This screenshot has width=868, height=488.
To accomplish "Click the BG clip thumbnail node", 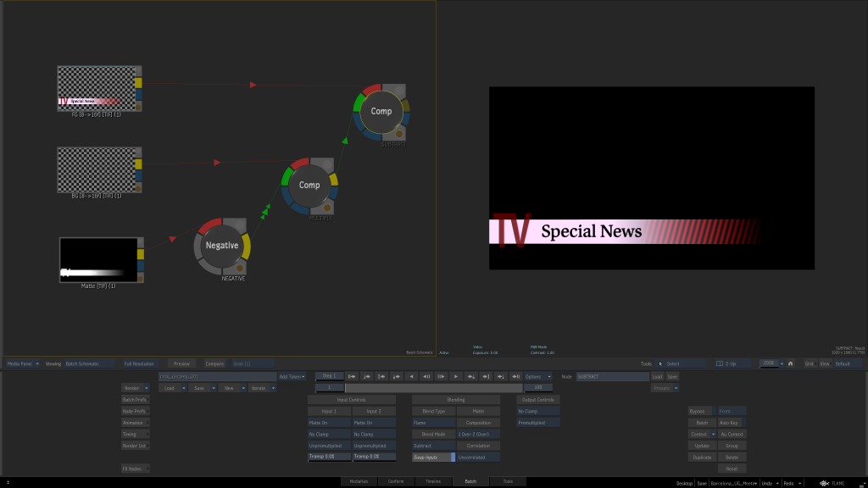I will pyautogui.click(x=97, y=169).
